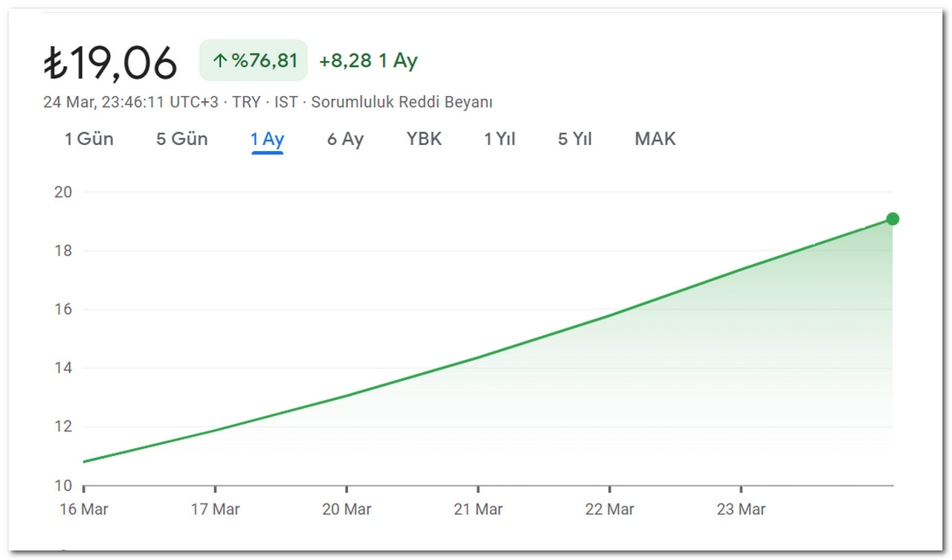This screenshot has height=560, width=952.
Task: Click the y-axis value 12
Action: pyautogui.click(x=63, y=427)
